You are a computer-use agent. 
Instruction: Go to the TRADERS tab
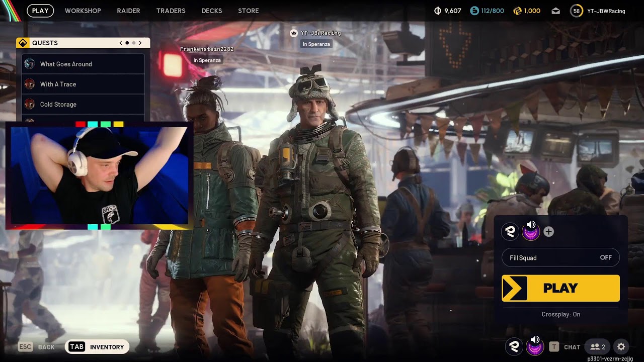pos(171,11)
